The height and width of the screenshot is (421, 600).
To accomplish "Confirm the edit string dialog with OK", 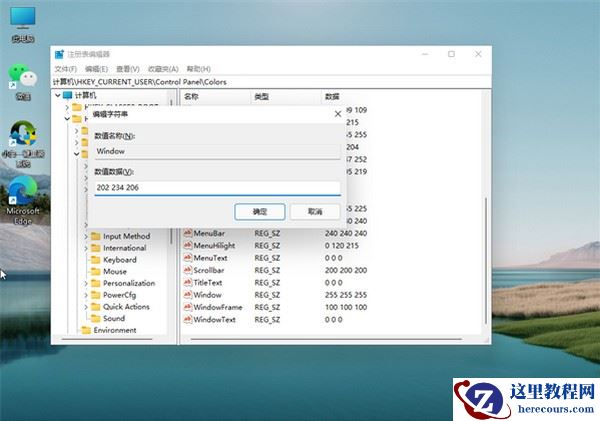I will coord(260,212).
